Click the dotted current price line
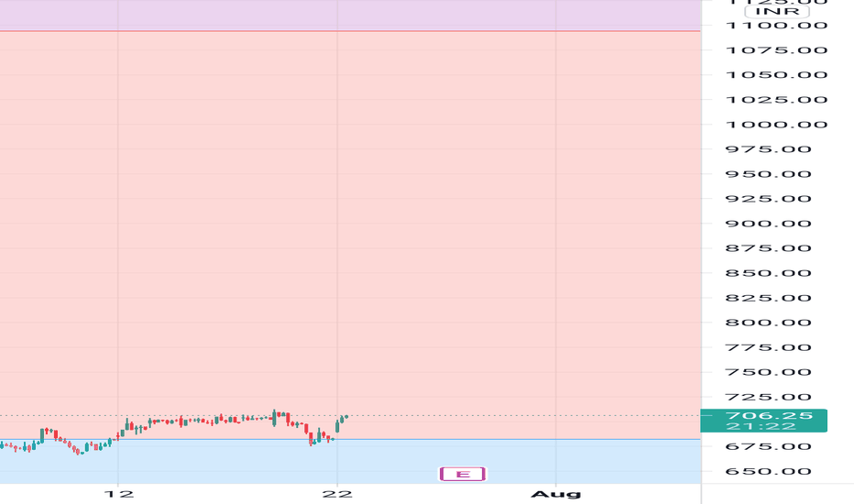Viewport: 854px width, 504px height. 523,416
